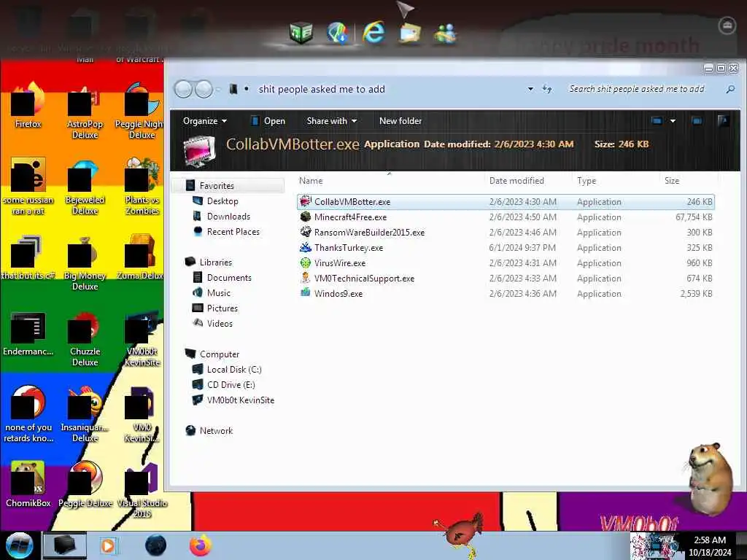Screen dimensions: 747x560
Task: Click Firefox icon in the taskbar
Action: [x=201, y=545]
